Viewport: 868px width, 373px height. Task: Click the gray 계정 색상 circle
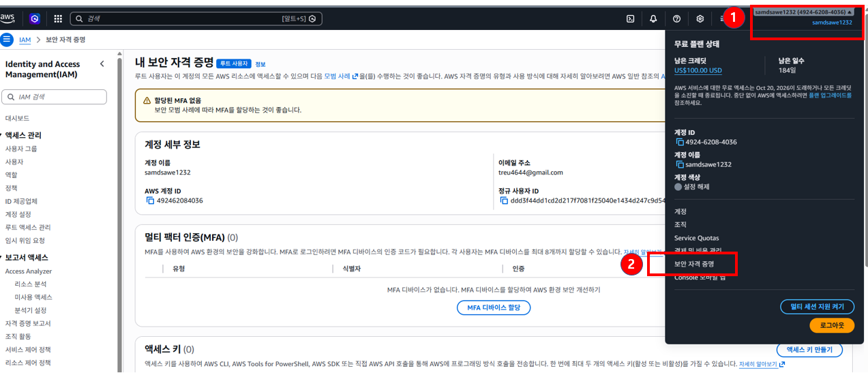678,187
